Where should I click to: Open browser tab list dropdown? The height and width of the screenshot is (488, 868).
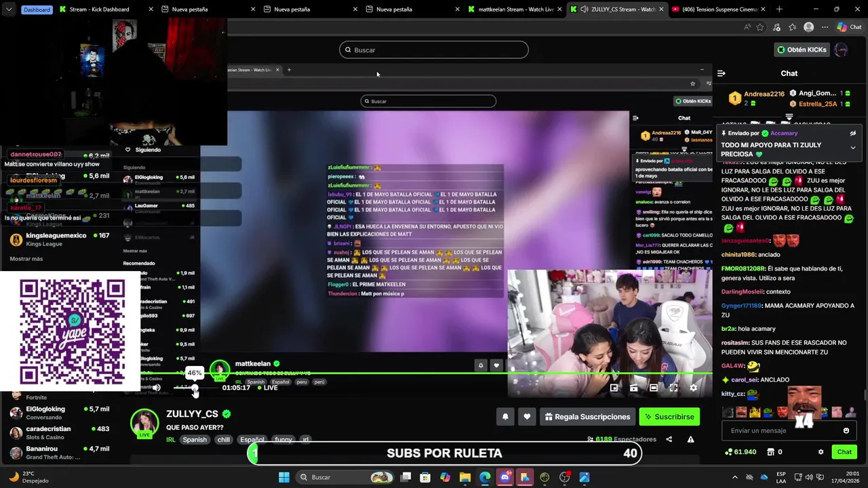[x=8, y=9]
